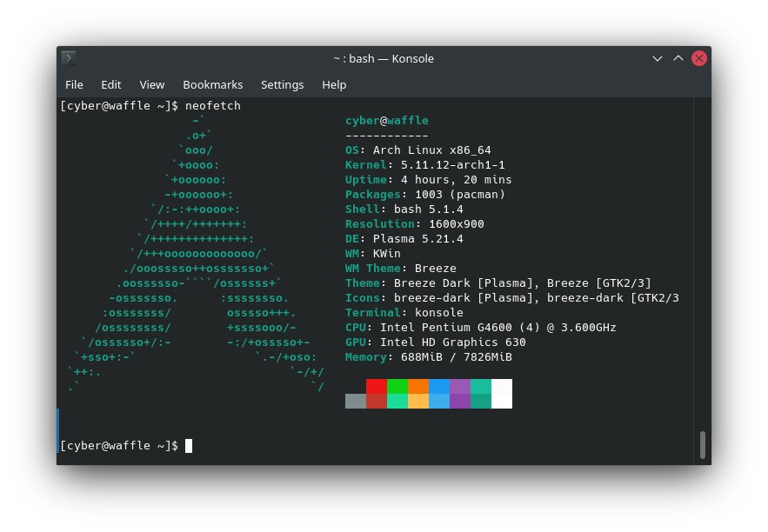
Task: Open the Settings menu
Action: point(282,84)
